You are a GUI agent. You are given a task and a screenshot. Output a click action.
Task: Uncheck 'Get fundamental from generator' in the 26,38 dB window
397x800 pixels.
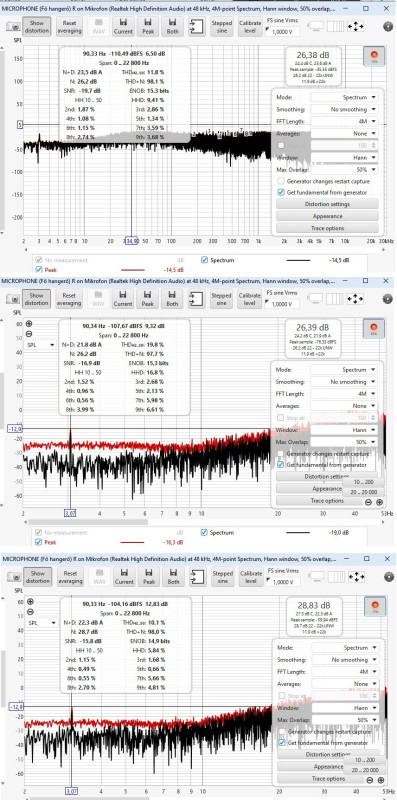[x=281, y=192]
